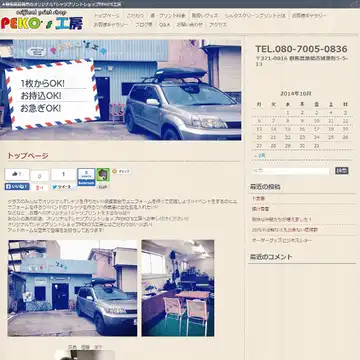Select calendar day 27
Screen dimensions: 360x360
[259, 146]
